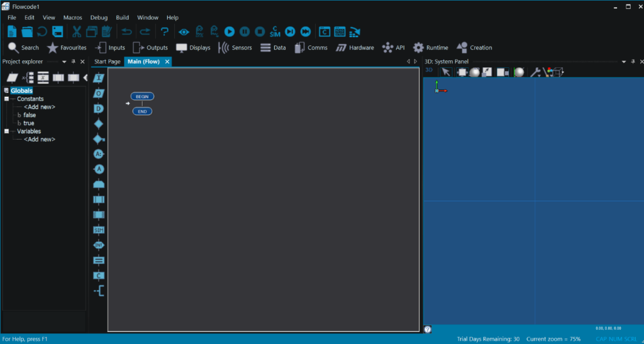Click the wrench tool in System Panel toolbar
644x344 pixels.
coord(535,72)
